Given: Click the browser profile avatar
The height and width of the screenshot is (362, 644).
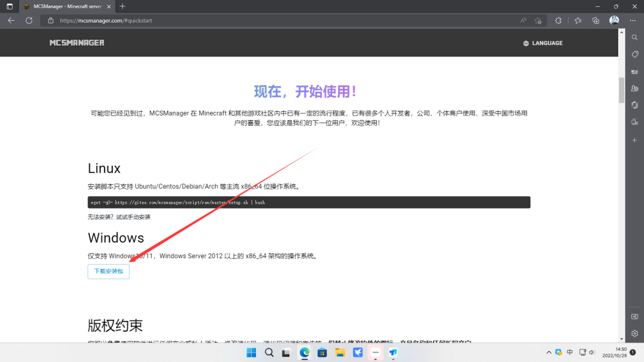Looking at the screenshot, I should [x=614, y=20].
